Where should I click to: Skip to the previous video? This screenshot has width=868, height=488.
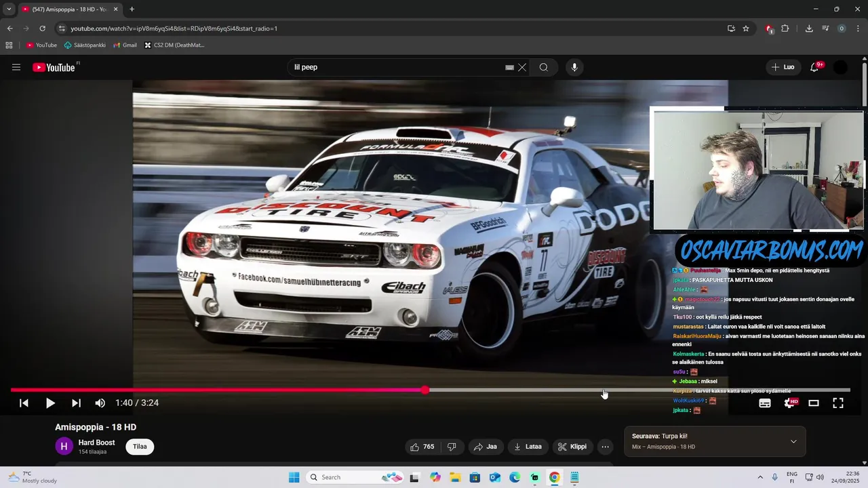tap(24, 403)
